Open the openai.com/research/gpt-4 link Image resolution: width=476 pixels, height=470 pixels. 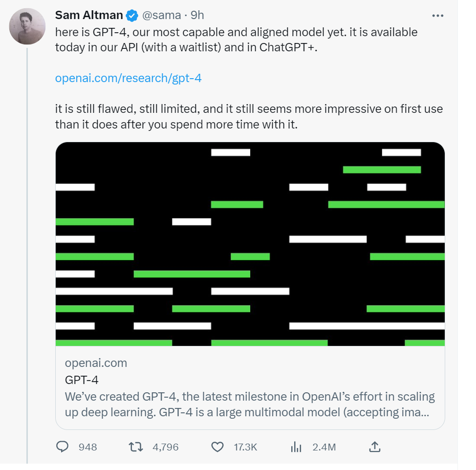pyautogui.click(x=128, y=78)
